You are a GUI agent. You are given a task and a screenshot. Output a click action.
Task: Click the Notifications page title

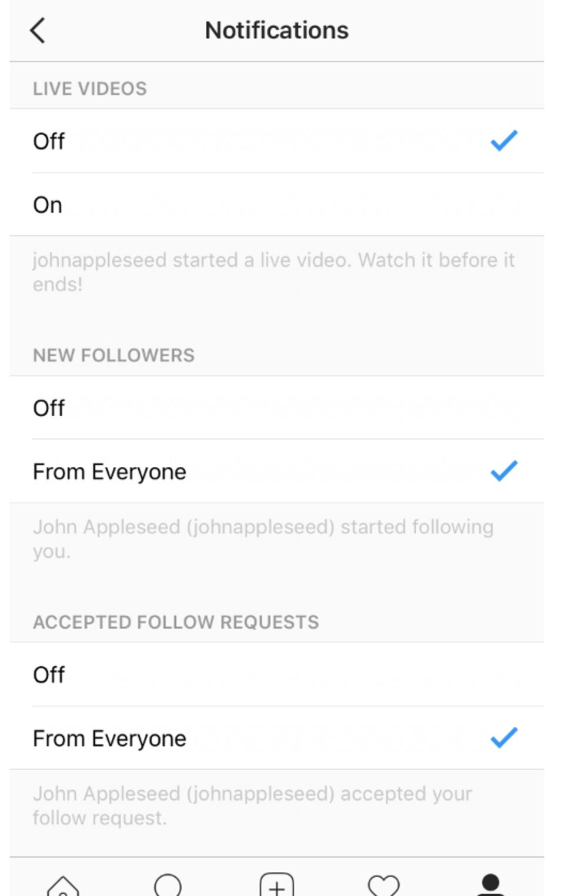[276, 31]
